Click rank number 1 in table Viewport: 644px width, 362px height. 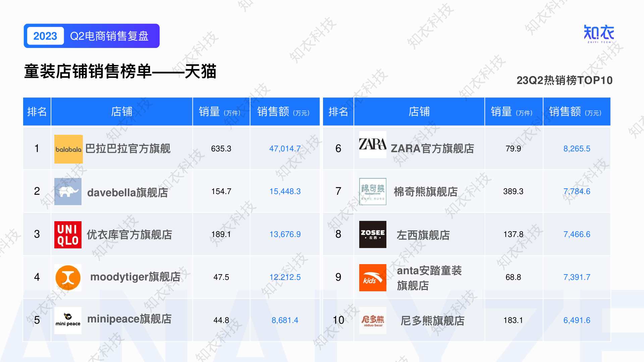point(37,148)
